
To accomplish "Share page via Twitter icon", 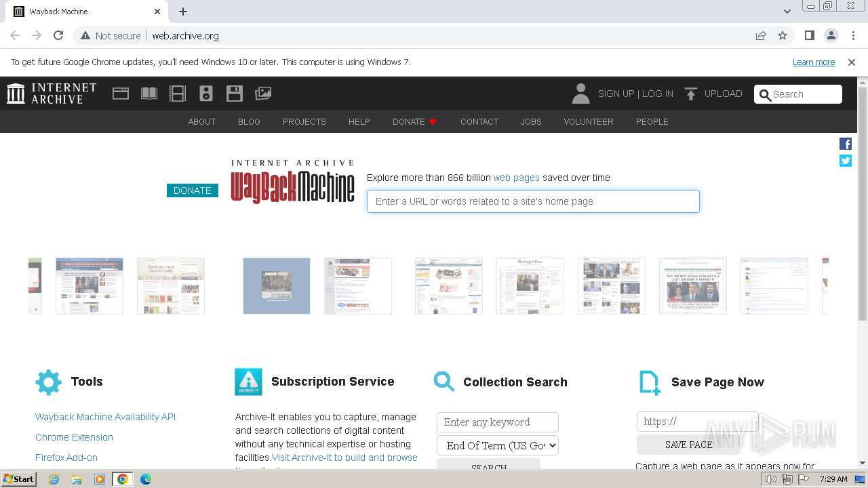I will click(846, 161).
